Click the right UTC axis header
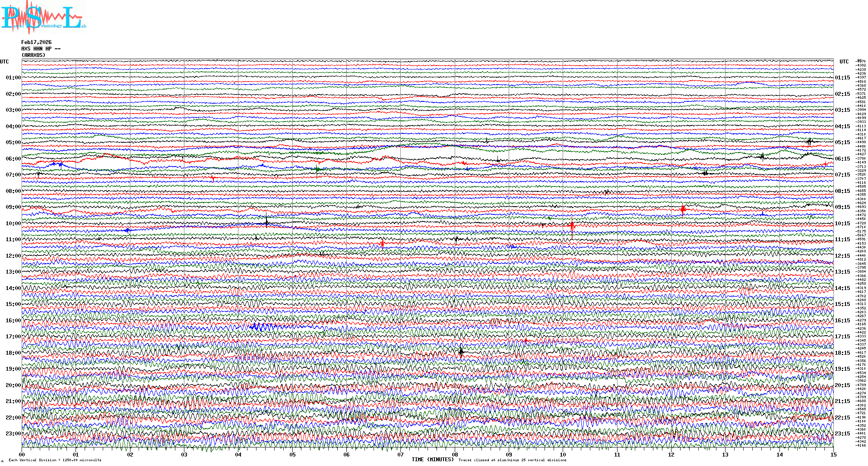868x466 pixels. click(x=844, y=62)
